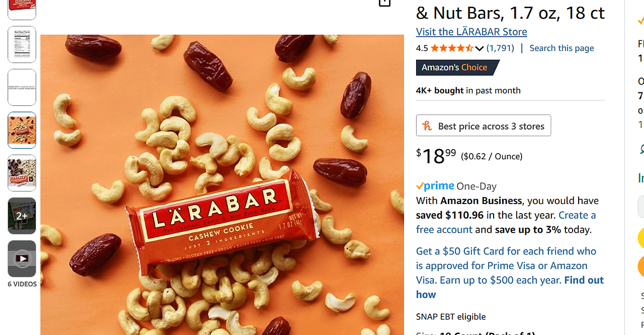The width and height of the screenshot is (644, 335).
Task: Open ratings details via the 4.5 chevron
Action: (479, 48)
